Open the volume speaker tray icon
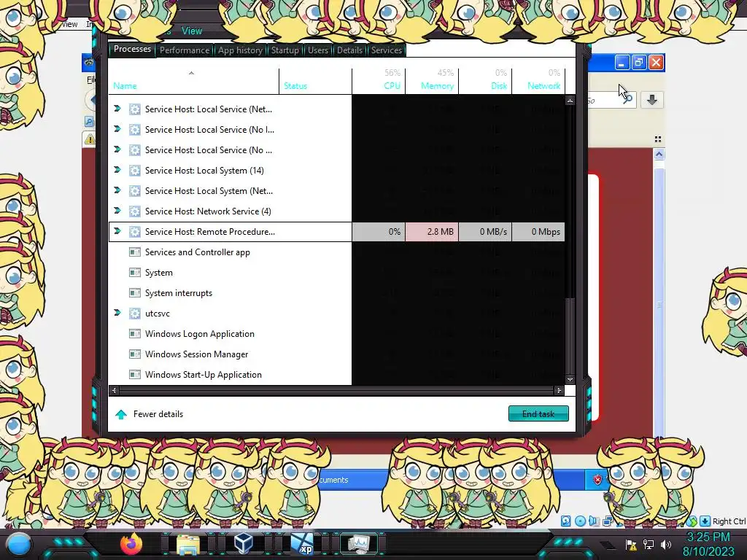747x560 pixels. click(665, 545)
